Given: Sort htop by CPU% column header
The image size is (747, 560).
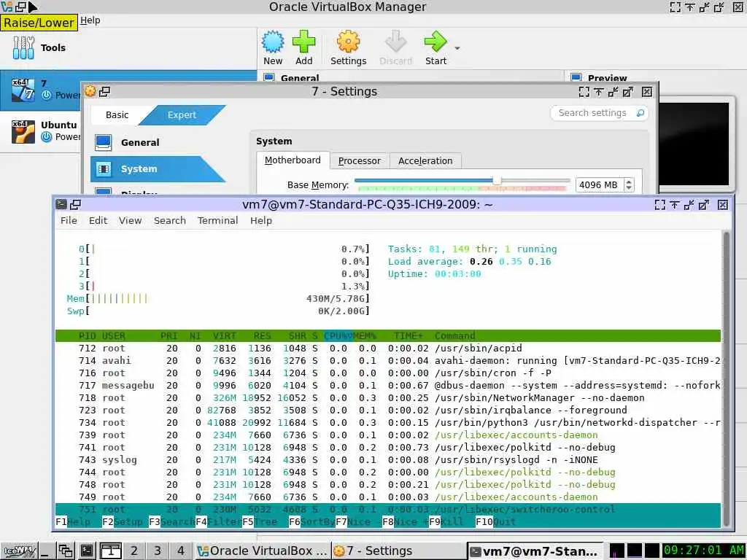Looking at the screenshot, I should (x=338, y=335).
